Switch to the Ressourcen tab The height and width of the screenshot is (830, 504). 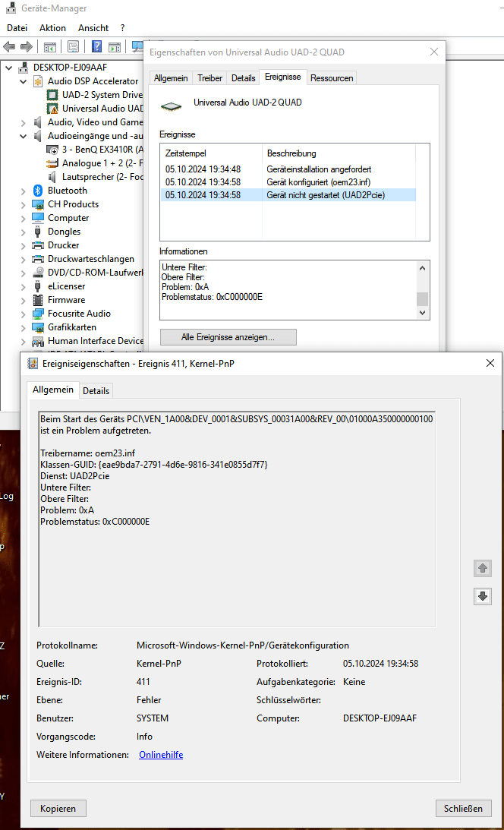coord(332,78)
